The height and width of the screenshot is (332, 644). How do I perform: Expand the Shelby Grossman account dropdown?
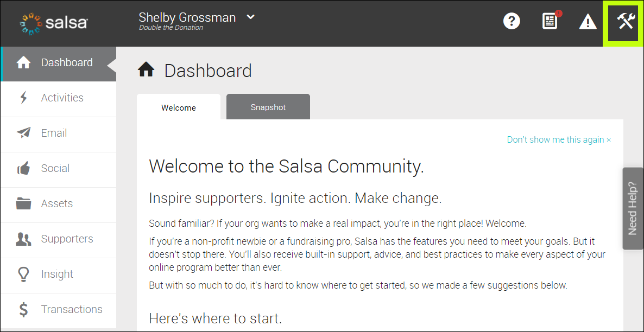(249, 17)
